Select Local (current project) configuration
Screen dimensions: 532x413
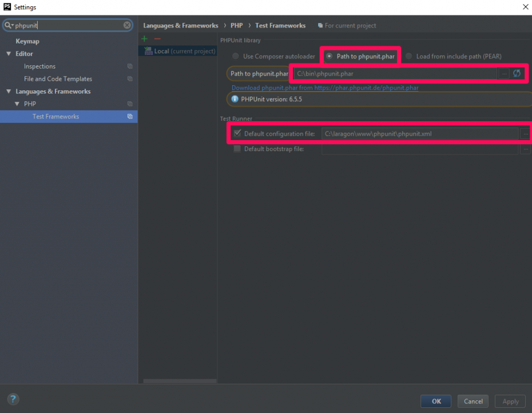(x=178, y=51)
